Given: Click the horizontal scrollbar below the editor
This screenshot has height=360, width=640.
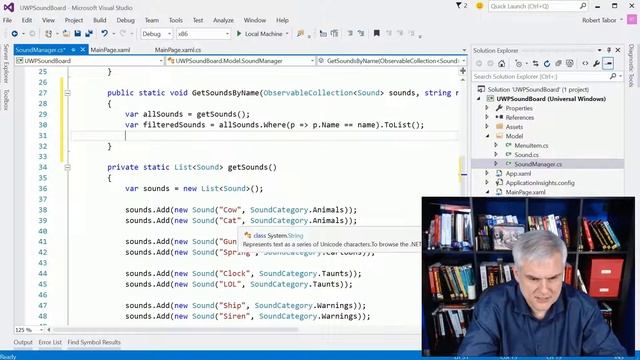Looking at the screenshot, I should coord(176,329).
